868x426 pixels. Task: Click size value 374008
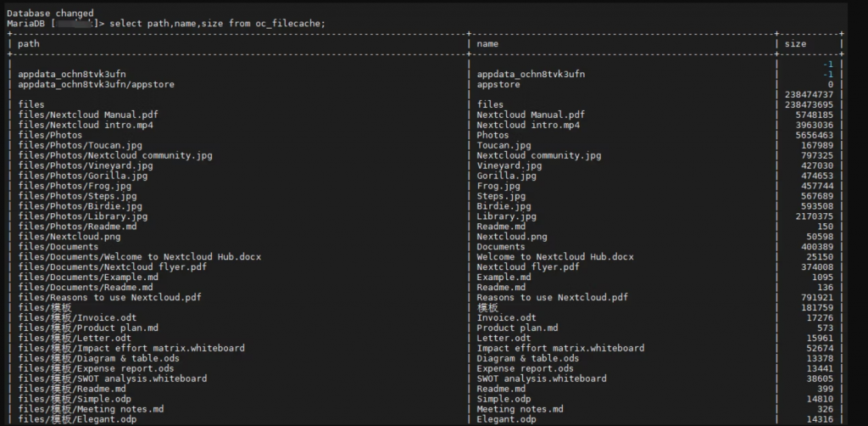[817, 267]
